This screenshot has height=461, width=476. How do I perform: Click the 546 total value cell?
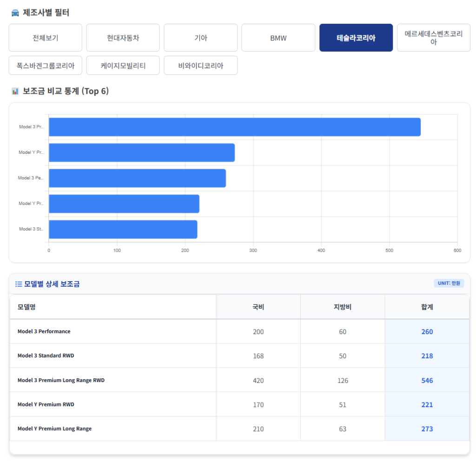click(x=427, y=380)
